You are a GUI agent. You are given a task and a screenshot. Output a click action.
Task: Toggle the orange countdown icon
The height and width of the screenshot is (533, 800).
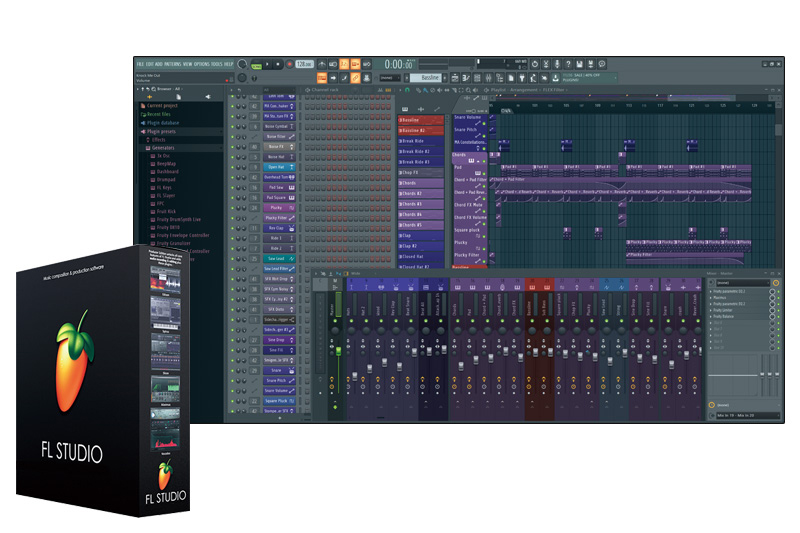point(344,64)
